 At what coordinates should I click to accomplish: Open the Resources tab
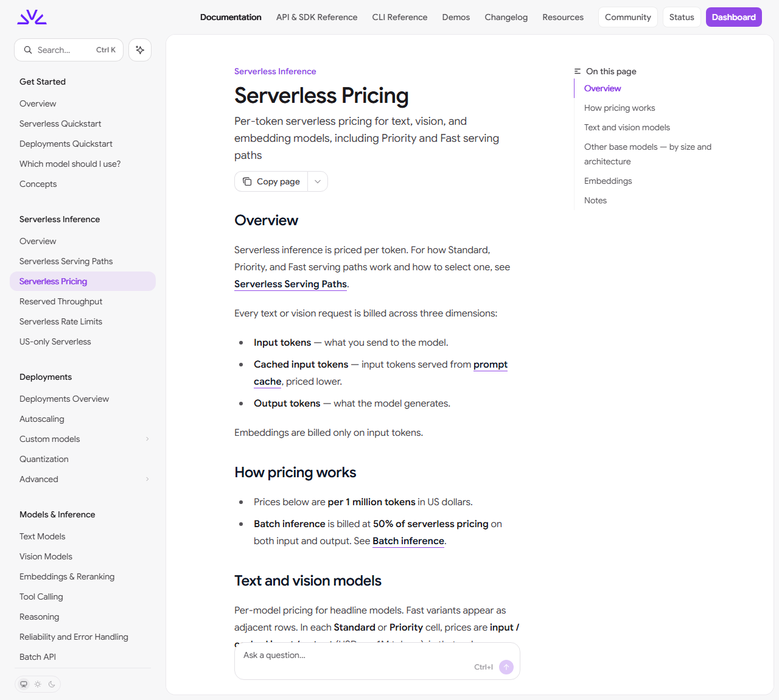tap(563, 17)
